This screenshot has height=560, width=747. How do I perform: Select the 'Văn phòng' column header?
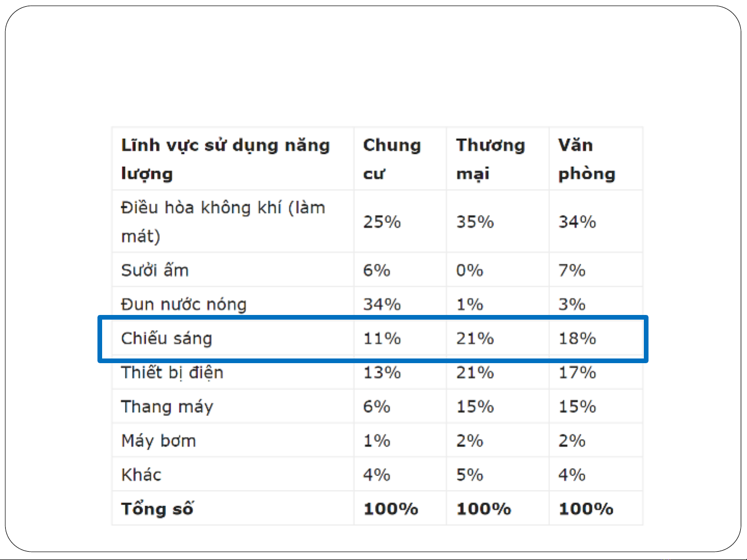(x=586, y=159)
